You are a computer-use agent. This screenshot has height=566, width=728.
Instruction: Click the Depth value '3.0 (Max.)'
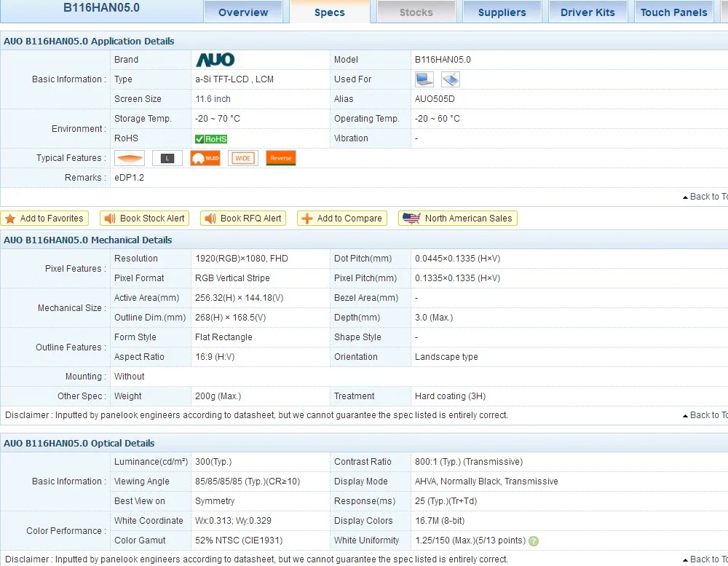pos(434,318)
